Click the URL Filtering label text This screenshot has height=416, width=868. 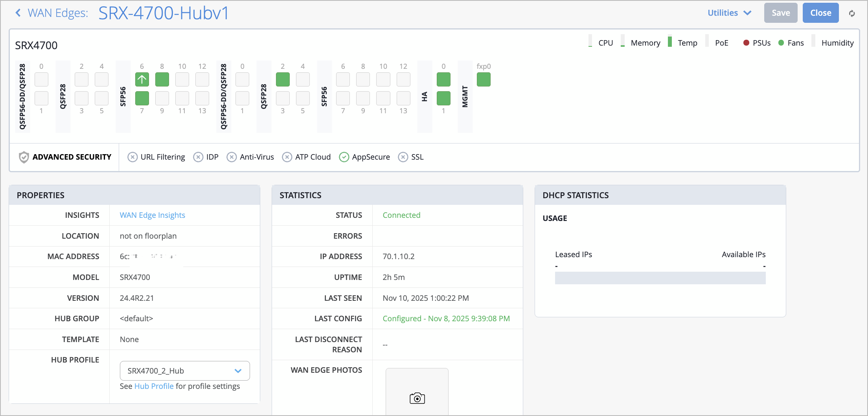(163, 157)
